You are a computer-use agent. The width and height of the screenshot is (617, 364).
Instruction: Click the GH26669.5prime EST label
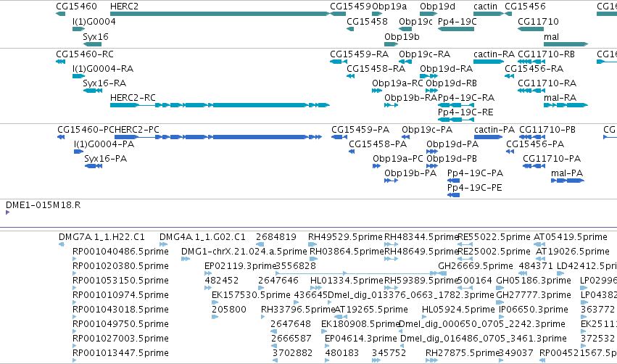coord(476,265)
